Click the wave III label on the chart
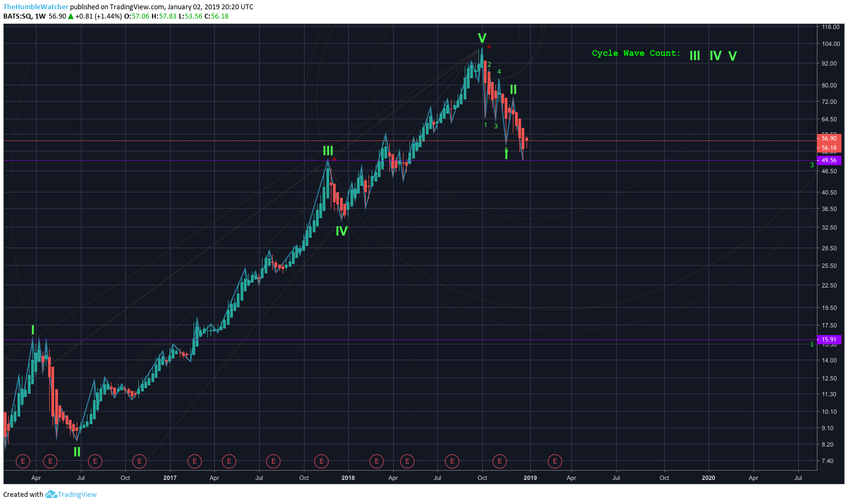The image size is (848, 504). [x=328, y=151]
